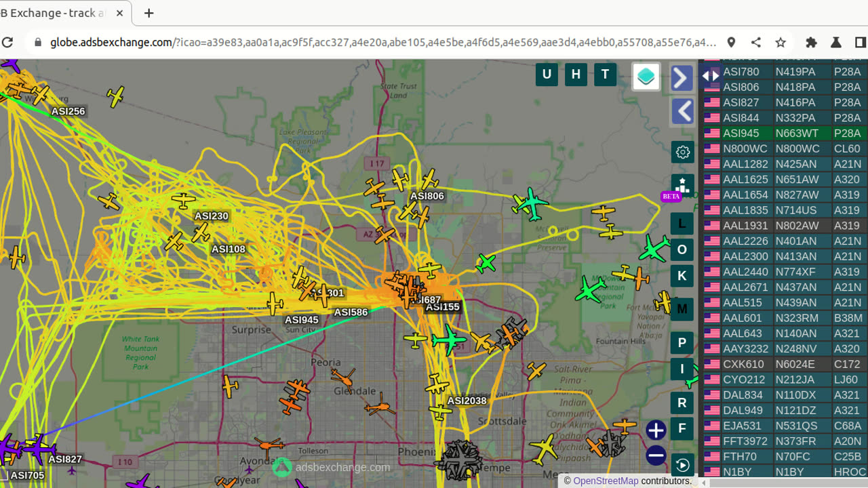This screenshot has height=488, width=868.
Task: Toggle the I map button
Action: tap(682, 369)
